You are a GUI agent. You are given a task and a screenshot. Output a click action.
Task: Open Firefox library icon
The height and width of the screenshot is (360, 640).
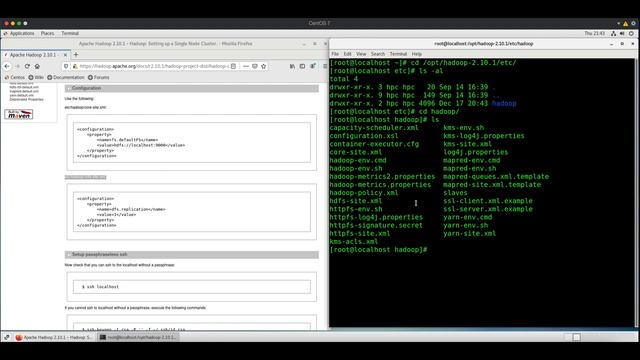(292, 66)
